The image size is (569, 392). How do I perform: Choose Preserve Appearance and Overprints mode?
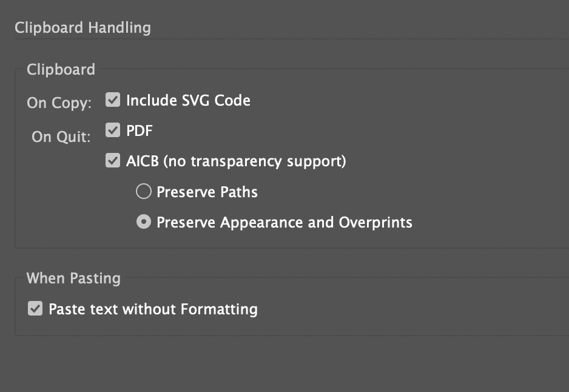click(x=284, y=222)
